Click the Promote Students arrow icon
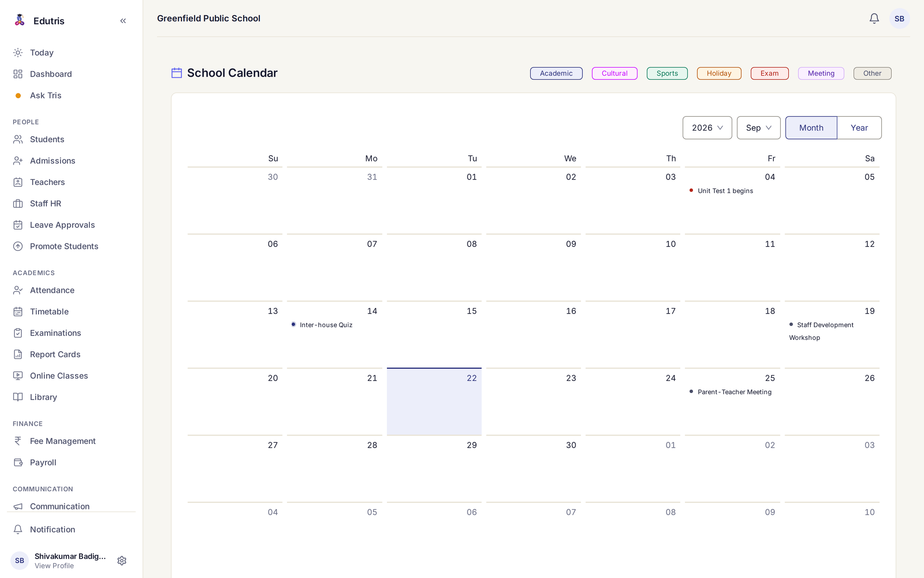 [x=18, y=246]
